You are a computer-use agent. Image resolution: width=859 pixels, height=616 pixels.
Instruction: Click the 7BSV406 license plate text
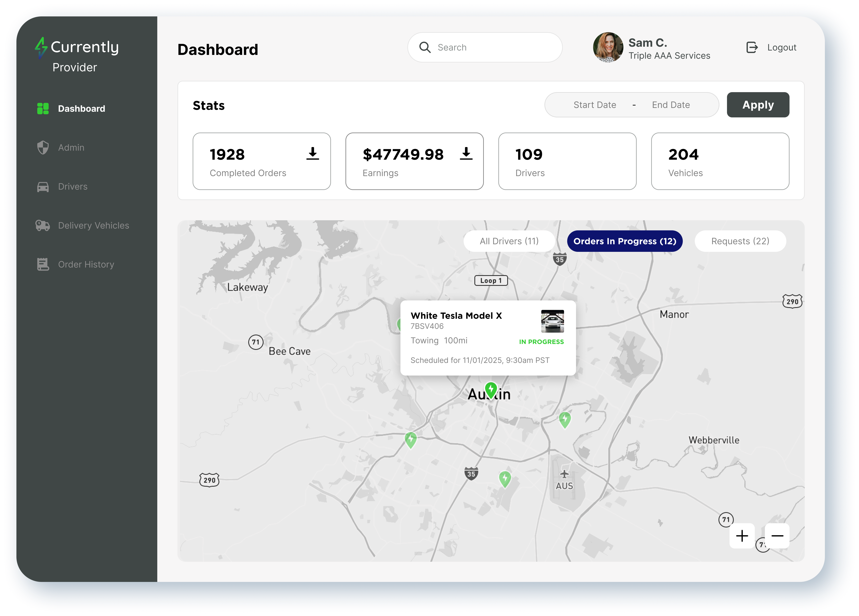coord(427,326)
